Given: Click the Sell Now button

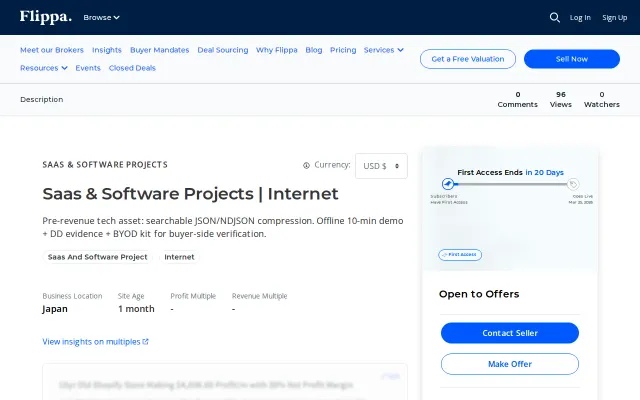Looking at the screenshot, I should click(x=572, y=59).
